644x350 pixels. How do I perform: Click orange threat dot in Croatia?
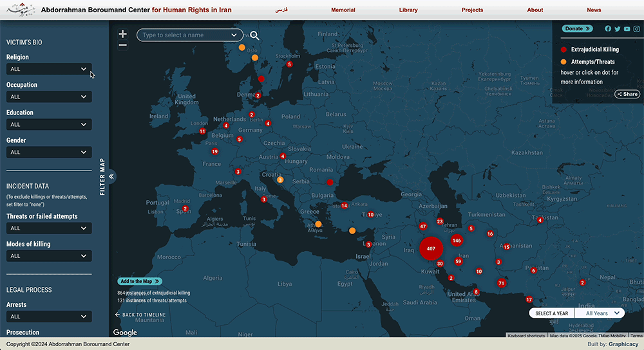280,180
